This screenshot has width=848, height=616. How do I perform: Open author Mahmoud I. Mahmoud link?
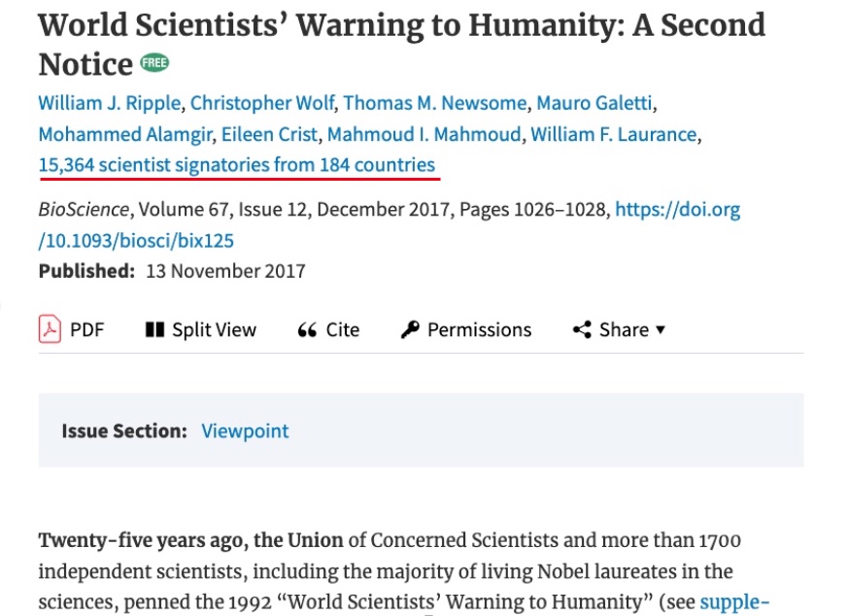tap(424, 134)
